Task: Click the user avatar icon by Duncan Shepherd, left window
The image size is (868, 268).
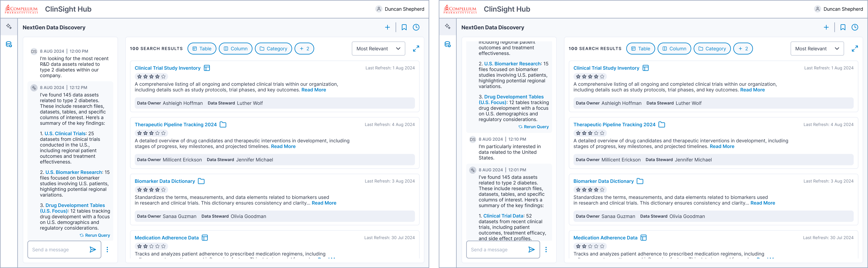Action: click(379, 9)
